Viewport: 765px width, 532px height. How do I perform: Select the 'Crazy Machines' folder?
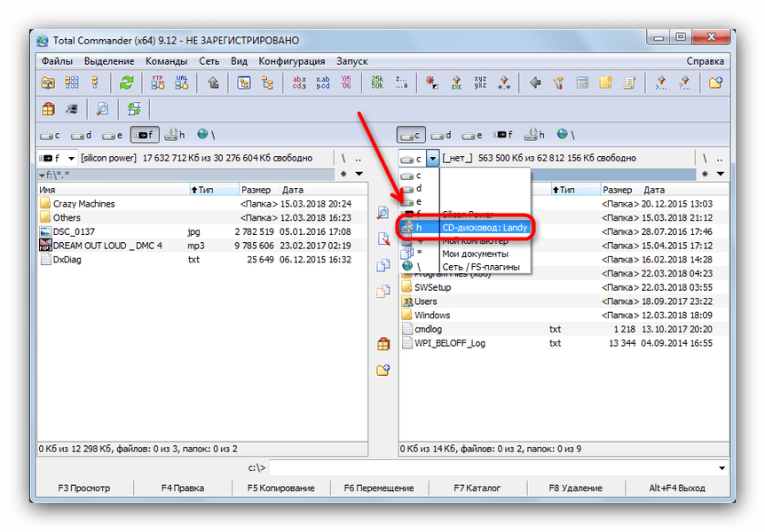202,204
